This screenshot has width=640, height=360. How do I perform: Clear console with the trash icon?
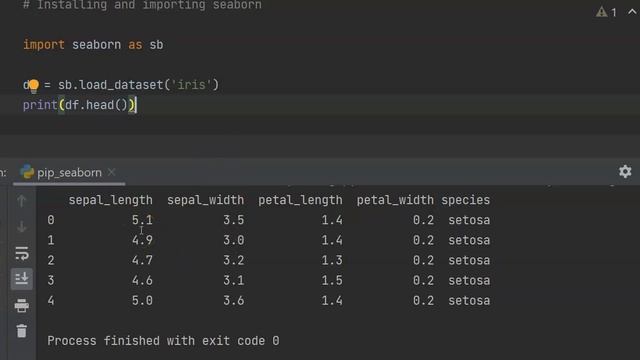coord(22,331)
